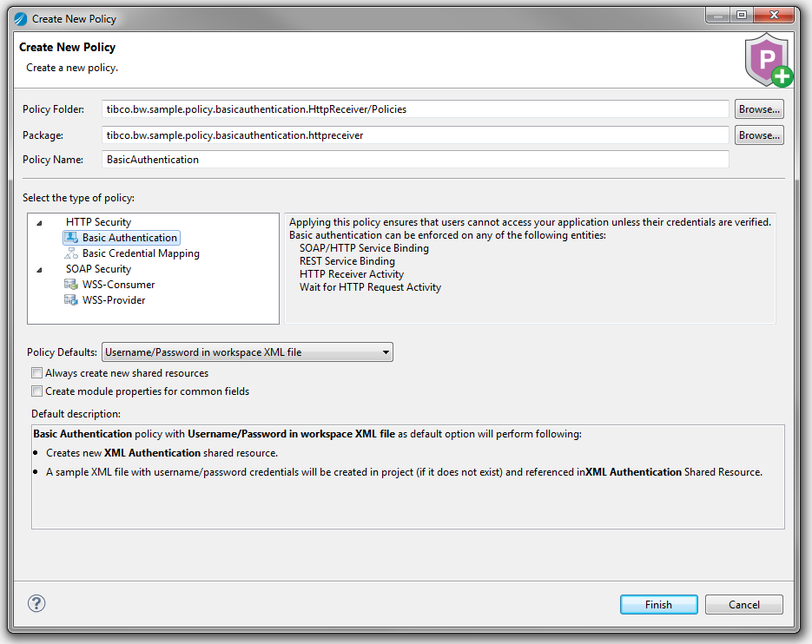This screenshot has height=644, width=812.
Task: Open help with the question mark icon
Action: point(36,604)
